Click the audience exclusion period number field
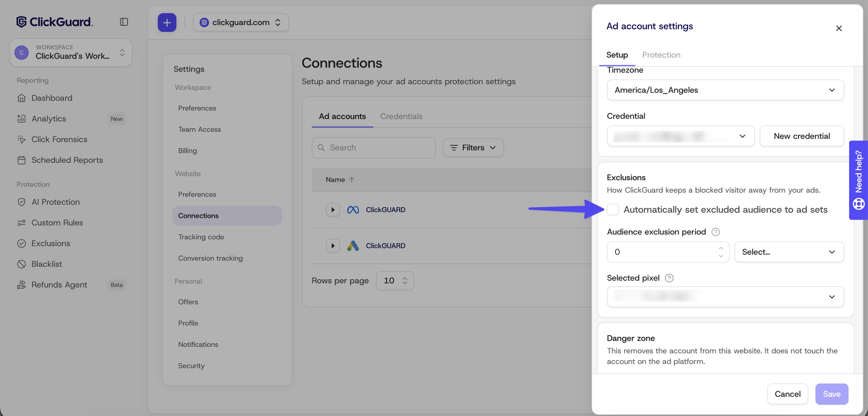The width and height of the screenshot is (868, 416). pos(668,252)
